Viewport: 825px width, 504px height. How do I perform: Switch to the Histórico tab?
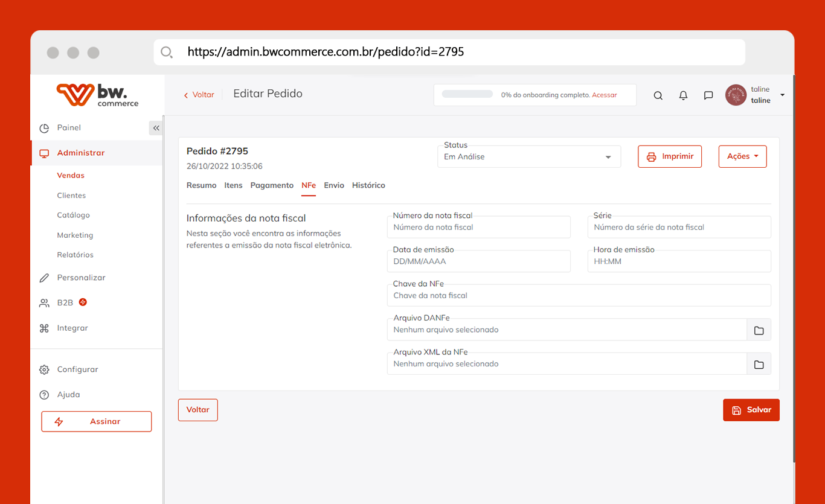368,185
